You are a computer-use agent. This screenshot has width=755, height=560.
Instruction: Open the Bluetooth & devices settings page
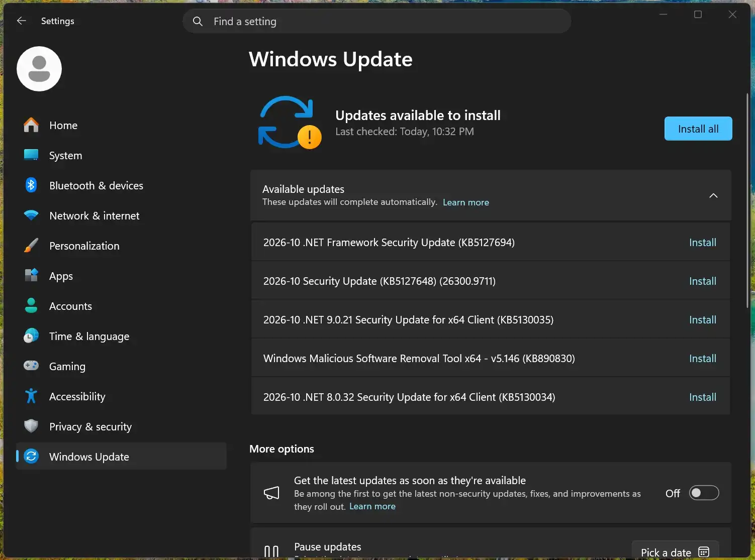click(121, 185)
